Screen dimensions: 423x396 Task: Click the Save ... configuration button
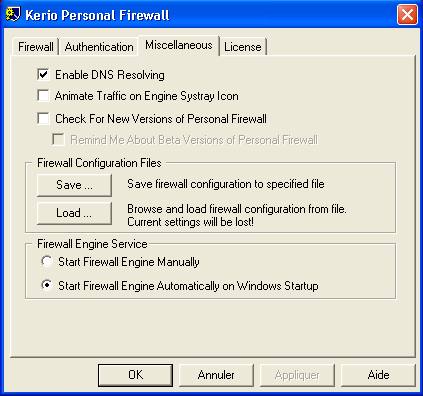pyautogui.click(x=74, y=185)
